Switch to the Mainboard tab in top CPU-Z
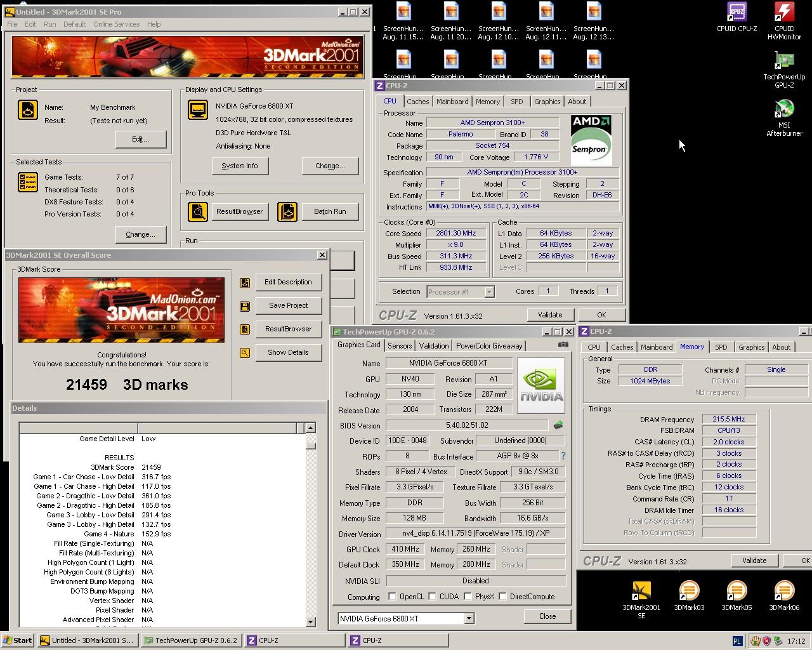The image size is (812, 650). (x=452, y=102)
